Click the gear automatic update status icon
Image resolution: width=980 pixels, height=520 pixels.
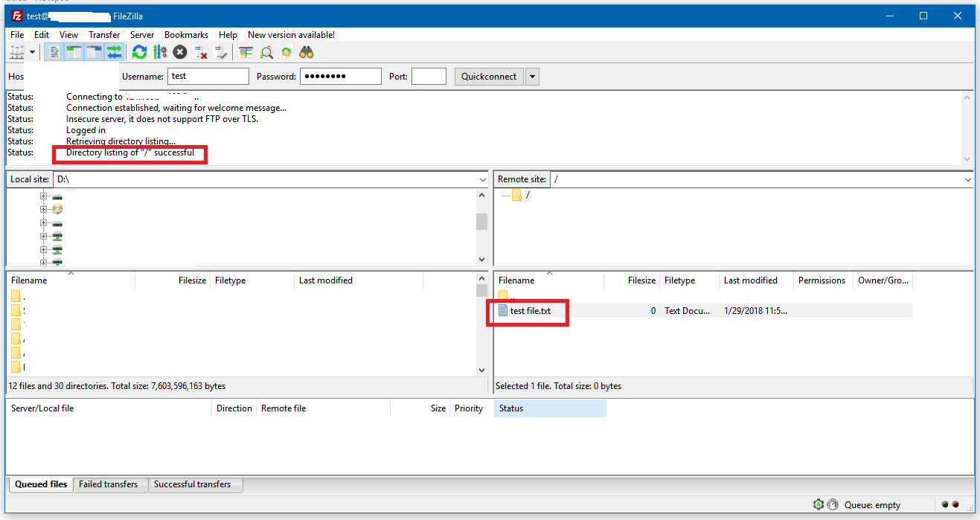(x=819, y=504)
